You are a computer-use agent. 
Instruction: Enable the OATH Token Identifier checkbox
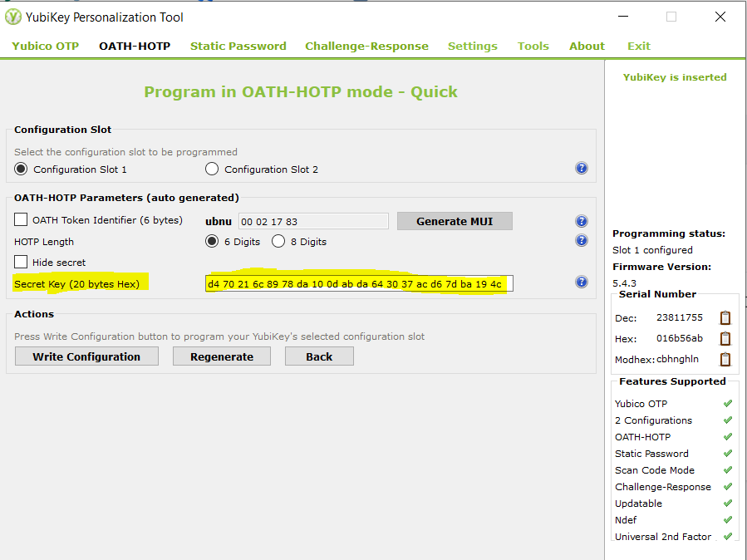coord(19,220)
